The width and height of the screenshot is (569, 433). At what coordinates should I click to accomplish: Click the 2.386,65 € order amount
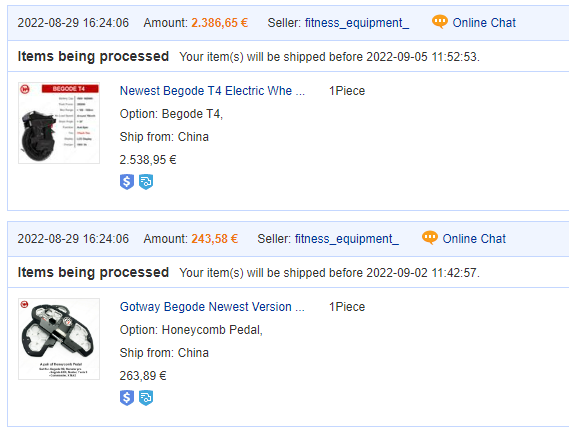(x=220, y=23)
